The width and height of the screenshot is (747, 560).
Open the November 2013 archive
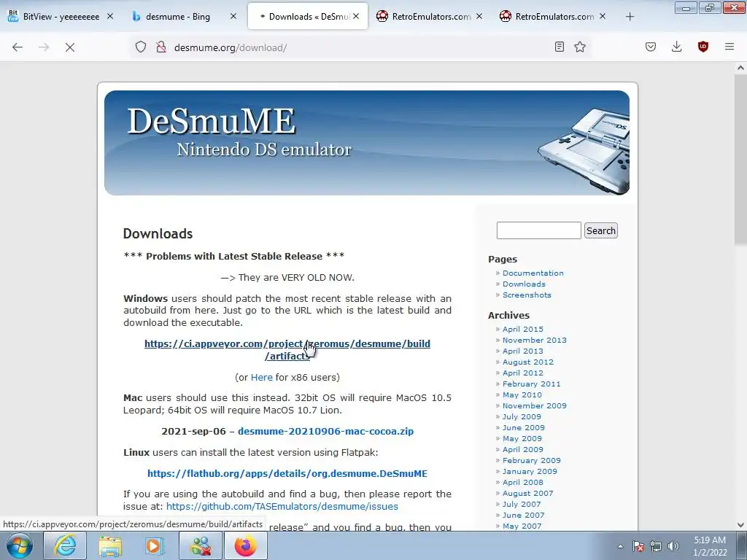click(535, 340)
